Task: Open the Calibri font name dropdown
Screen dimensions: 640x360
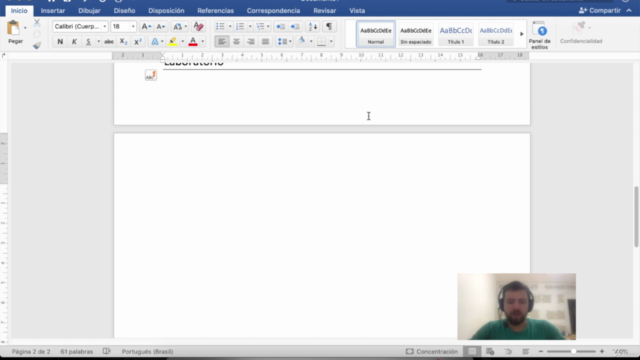Action: [x=80, y=27]
